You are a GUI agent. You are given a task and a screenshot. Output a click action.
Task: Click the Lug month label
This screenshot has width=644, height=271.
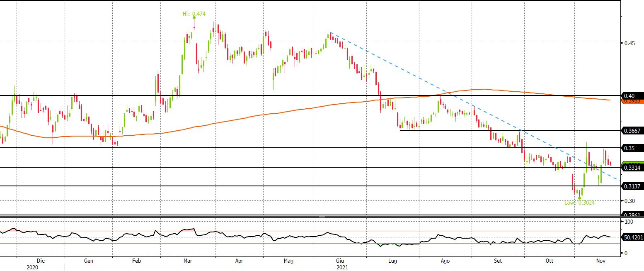point(393,261)
